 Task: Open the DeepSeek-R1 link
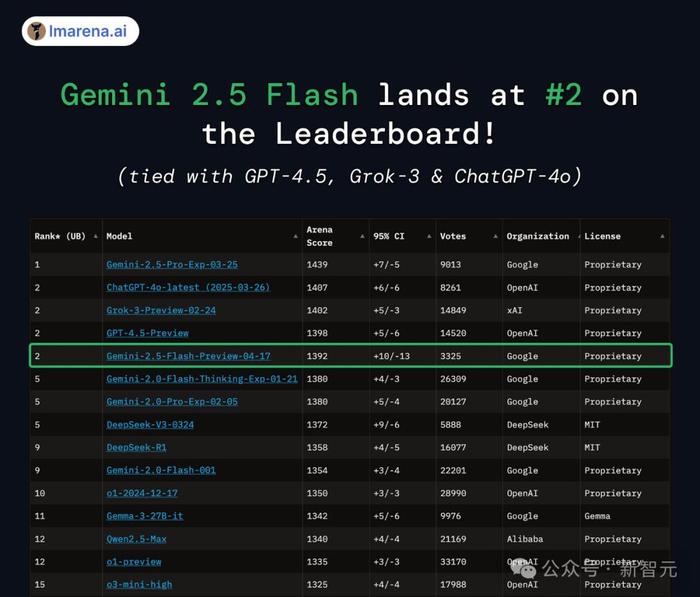136,447
